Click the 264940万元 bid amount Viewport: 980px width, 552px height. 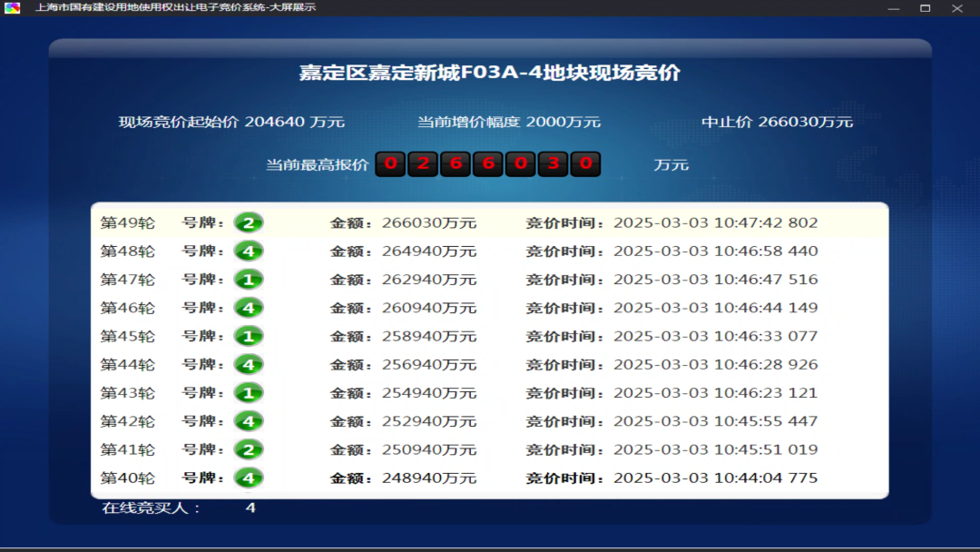pos(428,251)
